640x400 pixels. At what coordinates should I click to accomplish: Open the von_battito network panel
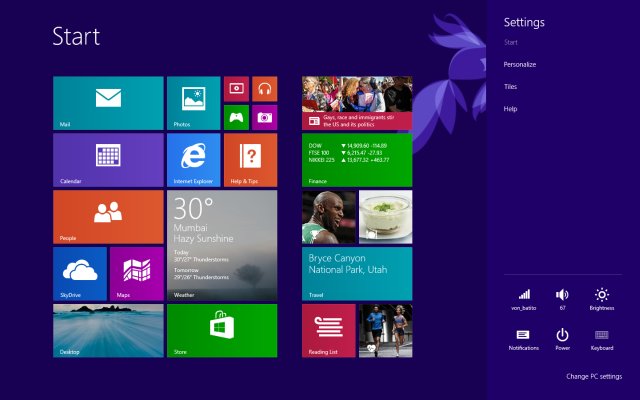click(x=523, y=298)
